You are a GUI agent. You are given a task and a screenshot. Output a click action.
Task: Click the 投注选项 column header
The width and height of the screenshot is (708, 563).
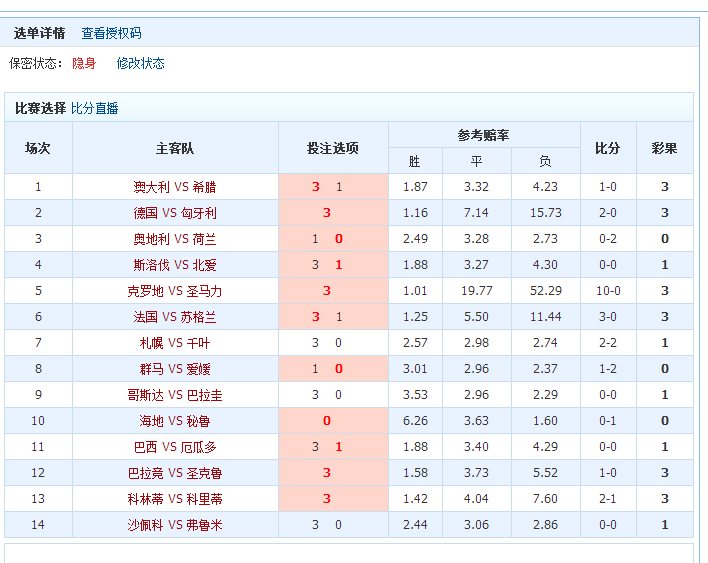333,148
